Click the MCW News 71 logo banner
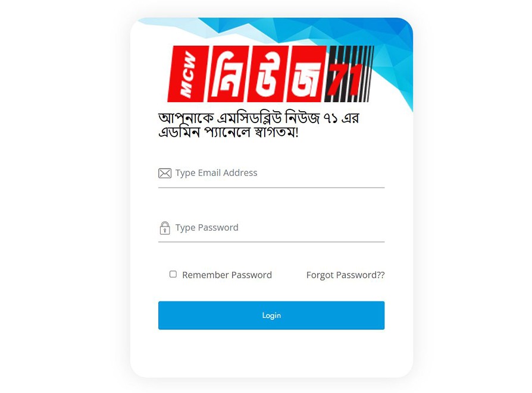 (271, 74)
